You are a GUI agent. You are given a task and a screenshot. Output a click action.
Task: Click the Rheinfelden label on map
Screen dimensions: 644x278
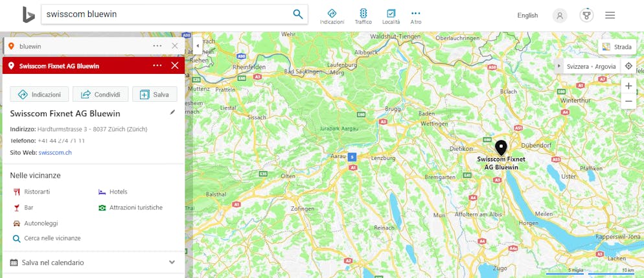point(249,67)
